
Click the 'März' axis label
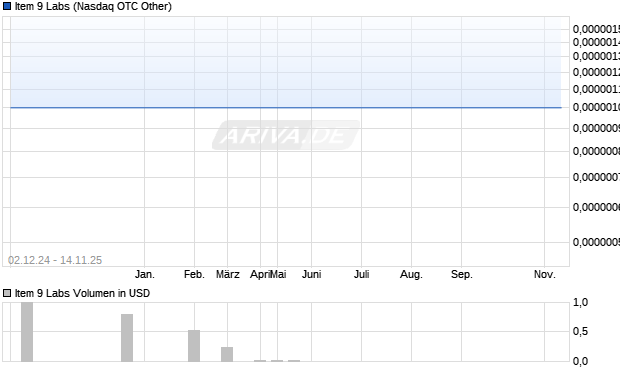tap(228, 274)
